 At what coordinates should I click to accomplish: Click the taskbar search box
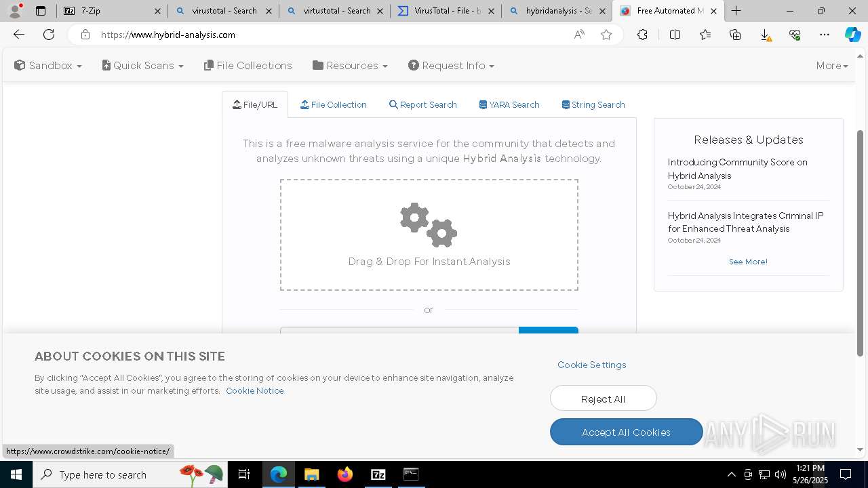(x=131, y=474)
